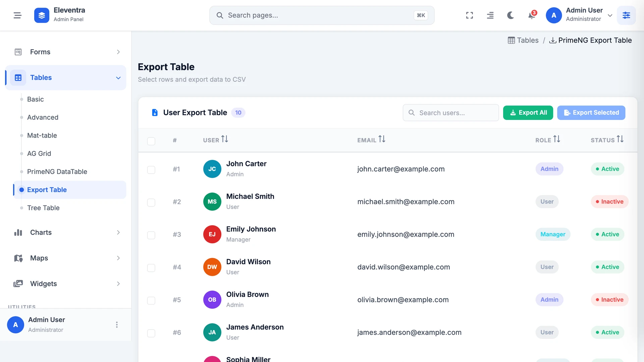
Task: Click john.carter@example.com email cell
Action: (x=401, y=169)
